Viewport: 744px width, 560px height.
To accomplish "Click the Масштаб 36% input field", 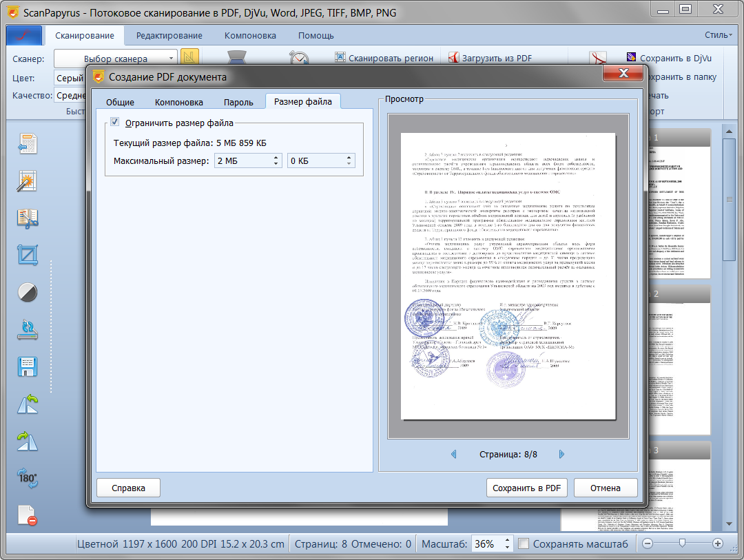I will [x=487, y=544].
